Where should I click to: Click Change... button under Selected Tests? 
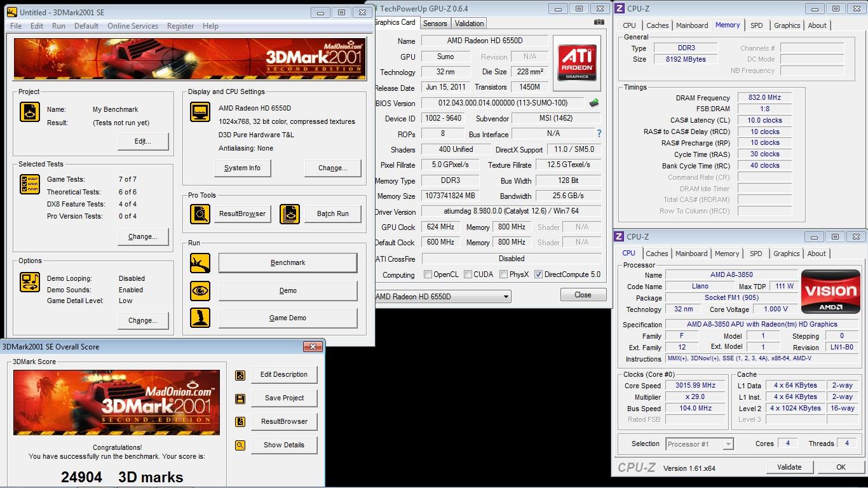(x=143, y=236)
